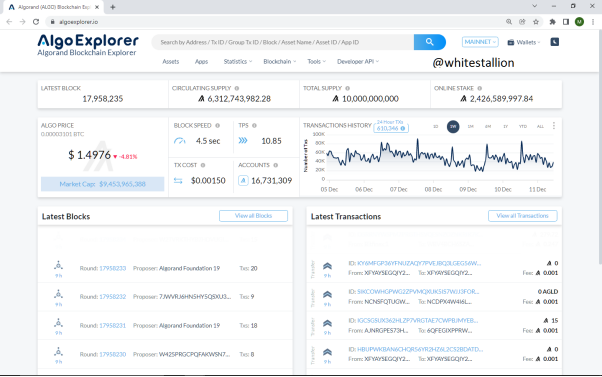The width and height of the screenshot is (602, 377).
Task: Click recipient address 6QFEGIXPPRW
Action: pyautogui.click(x=450, y=331)
